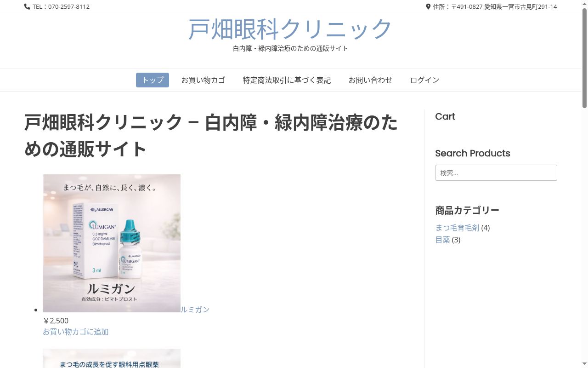Click the page vertical scrollbar thumb
This screenshot has height=368, width=588.
tap(585, 57)
